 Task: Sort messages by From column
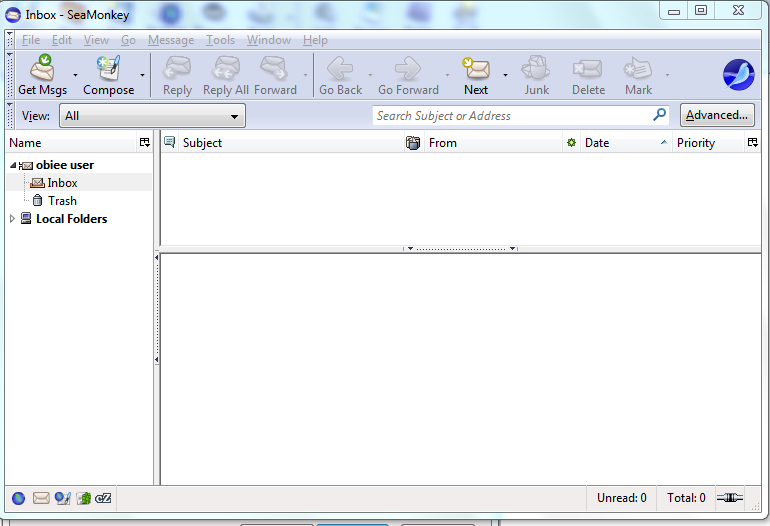(x=494, y=143)
